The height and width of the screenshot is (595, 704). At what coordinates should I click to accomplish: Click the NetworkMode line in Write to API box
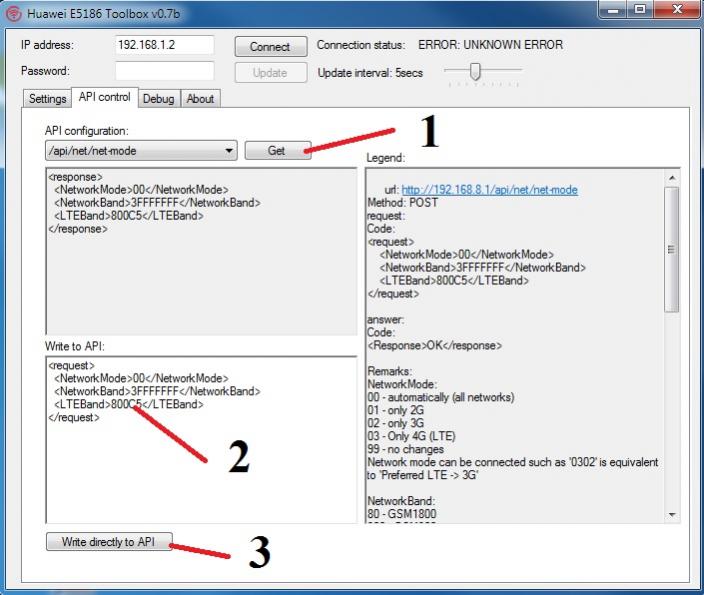[141, 378]
